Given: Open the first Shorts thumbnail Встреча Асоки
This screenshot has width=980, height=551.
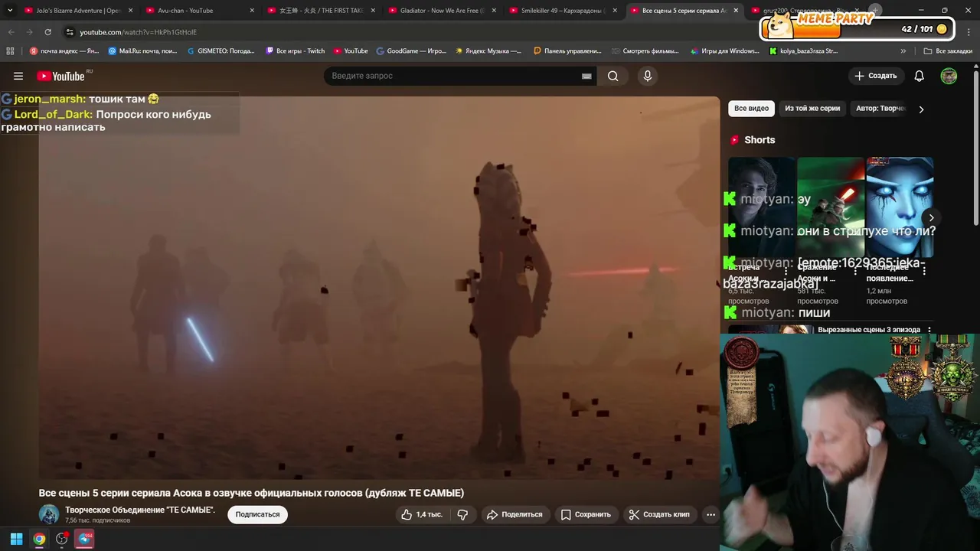Looking at the screenshot, I should pyautogui.click(x=762, y=207).
